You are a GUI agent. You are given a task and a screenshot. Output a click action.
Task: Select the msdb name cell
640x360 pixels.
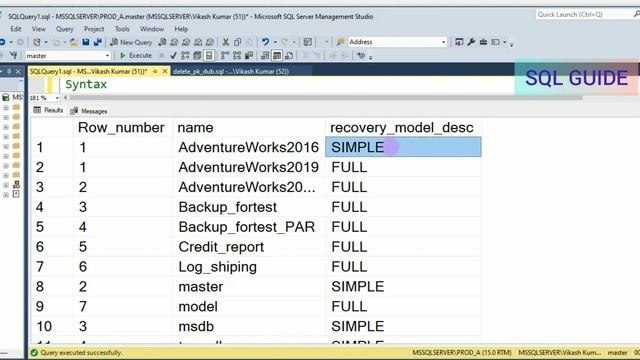[x=249, y=327]
